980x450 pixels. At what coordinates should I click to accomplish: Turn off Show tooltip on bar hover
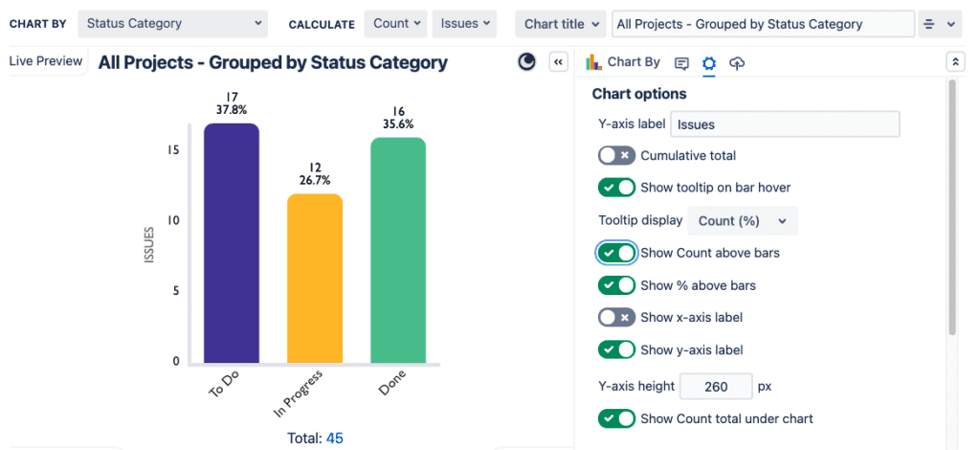[616, 188]
